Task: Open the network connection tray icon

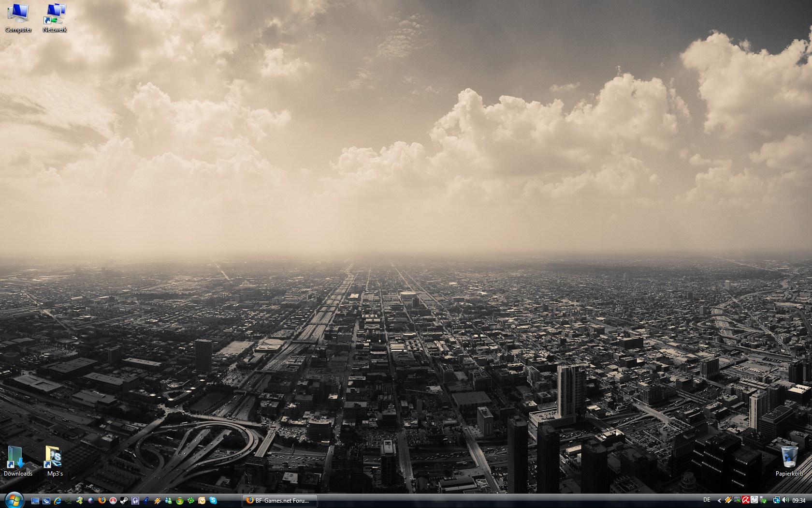Action: pos(776,500)
